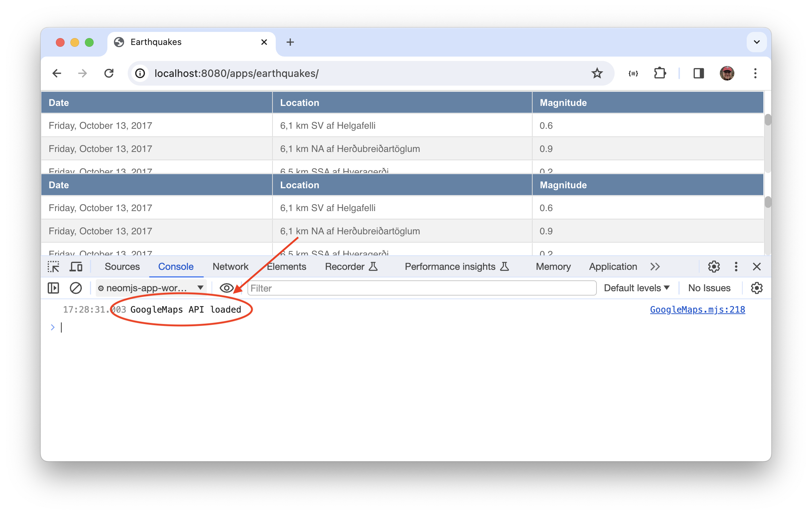
Task: Bookmark page with the star icon
Action: click(597, 74)
